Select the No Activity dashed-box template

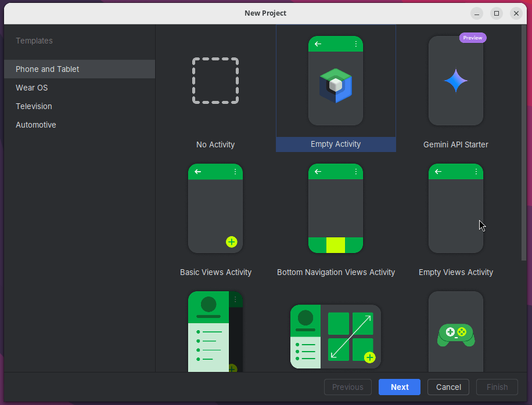click(215, 81)
